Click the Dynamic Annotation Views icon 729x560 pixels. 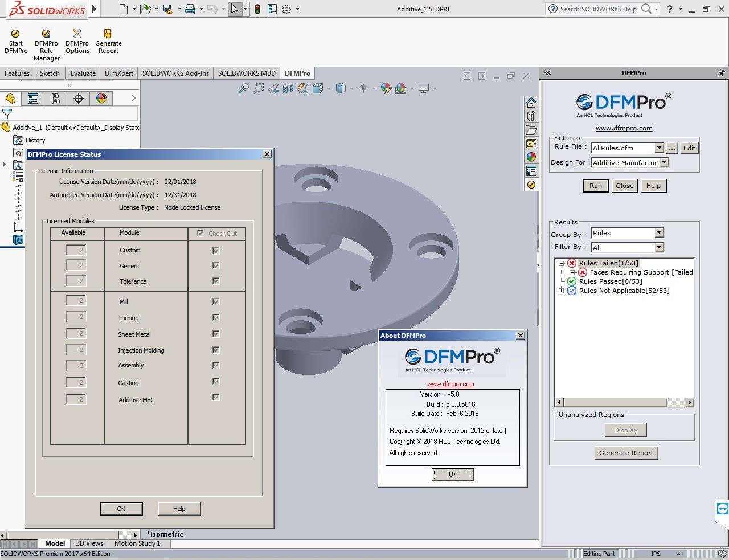coord(302,88)
